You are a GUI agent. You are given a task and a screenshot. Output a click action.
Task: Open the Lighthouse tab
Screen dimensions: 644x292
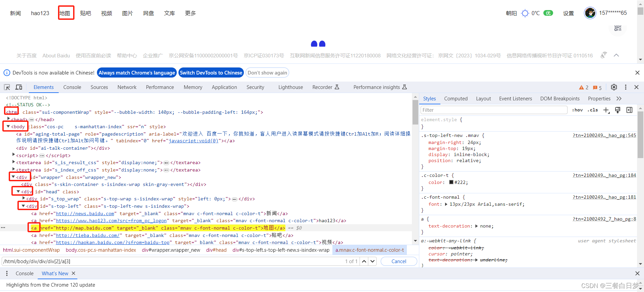[290, 87]
